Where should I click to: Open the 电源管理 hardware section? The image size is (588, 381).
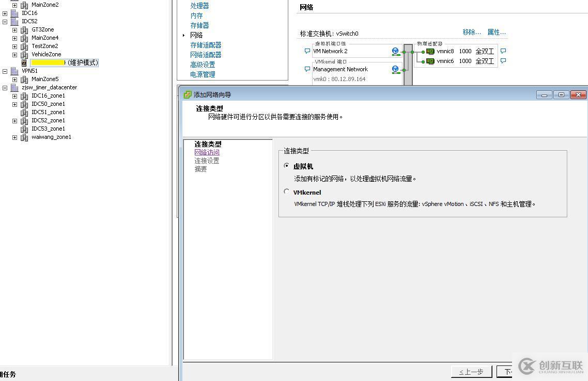[202, 74]
